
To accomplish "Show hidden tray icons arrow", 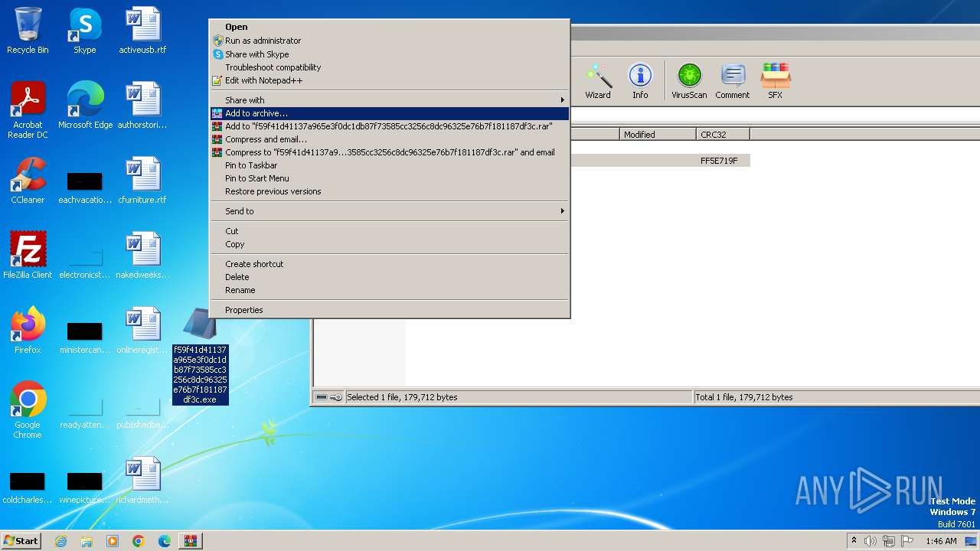I will click(854, 541).
